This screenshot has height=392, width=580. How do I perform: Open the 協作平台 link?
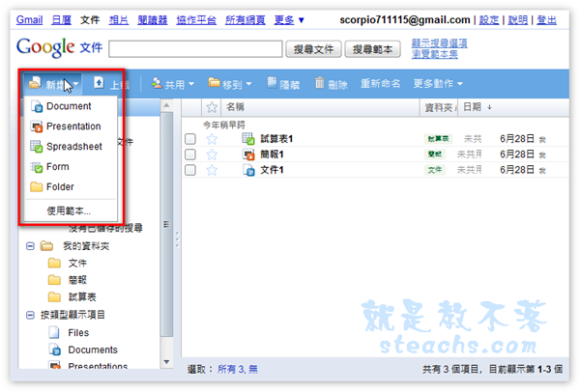(196, 20)
